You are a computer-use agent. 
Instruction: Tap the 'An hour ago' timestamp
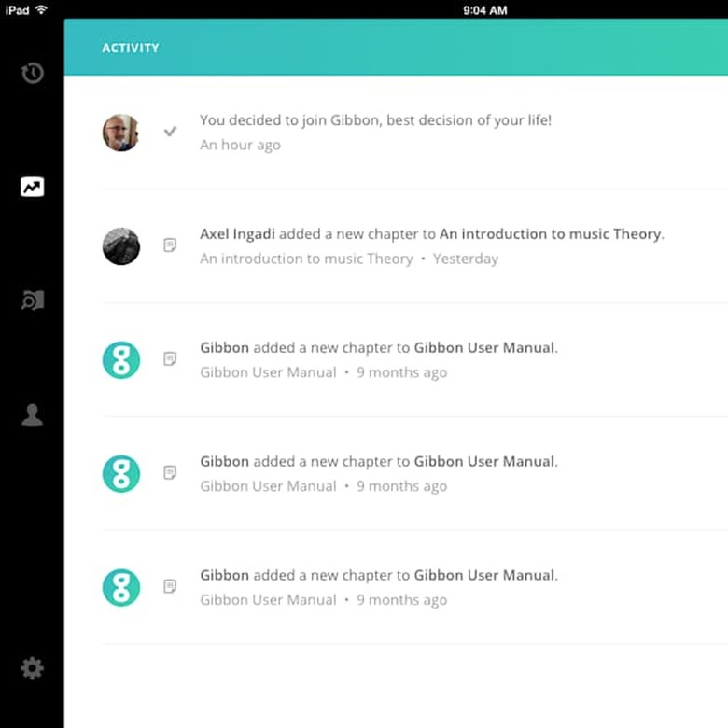point(240,145)
